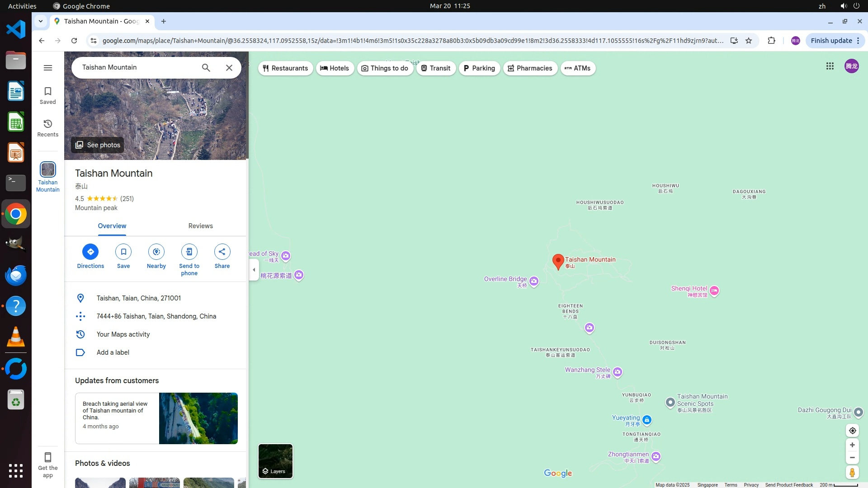
Task: Toggle the Layers map view
Action: point(275,461)
